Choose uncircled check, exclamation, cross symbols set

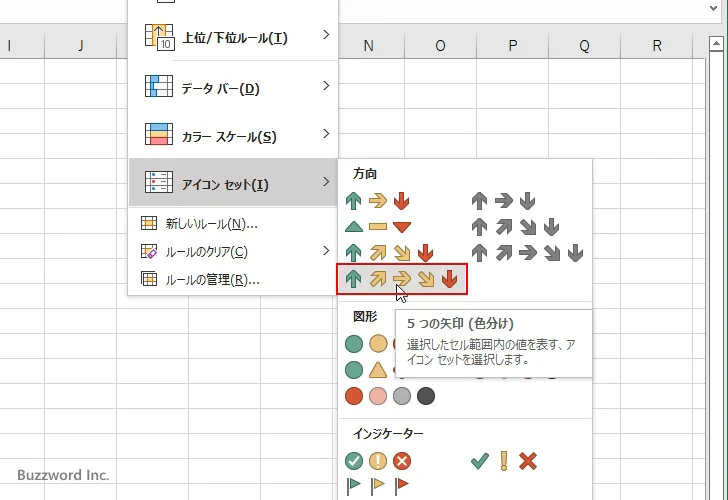(504, 461)
